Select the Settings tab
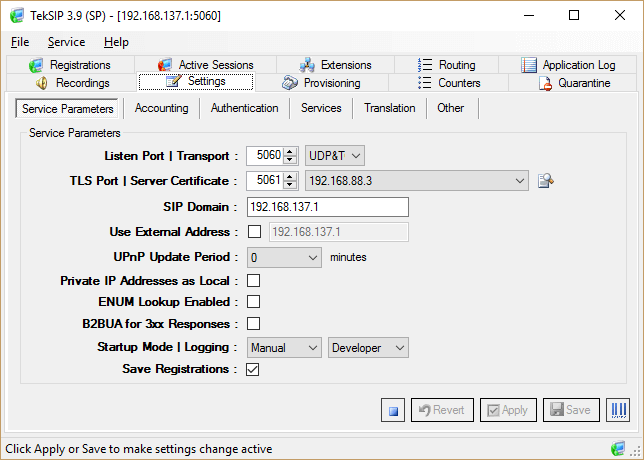 (x=196, y=81)
